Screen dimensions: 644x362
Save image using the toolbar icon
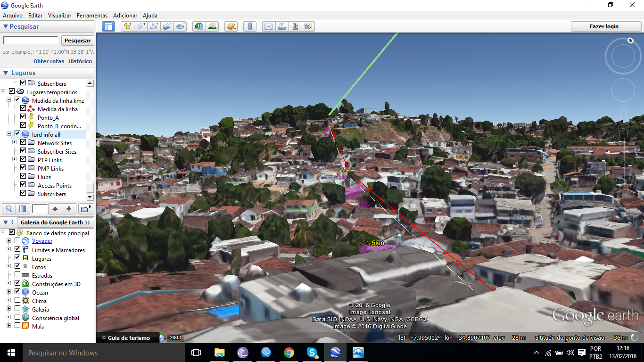(x=295, y=26)
